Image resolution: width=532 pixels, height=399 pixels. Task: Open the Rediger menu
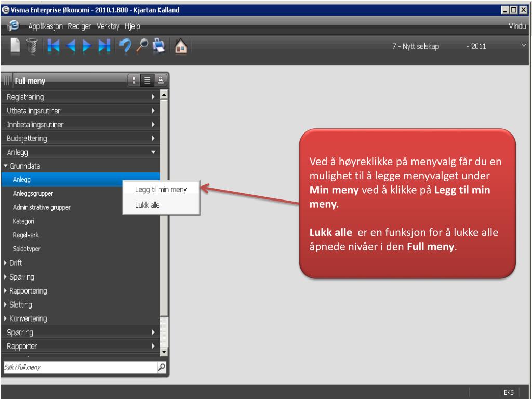coord(79,26)
